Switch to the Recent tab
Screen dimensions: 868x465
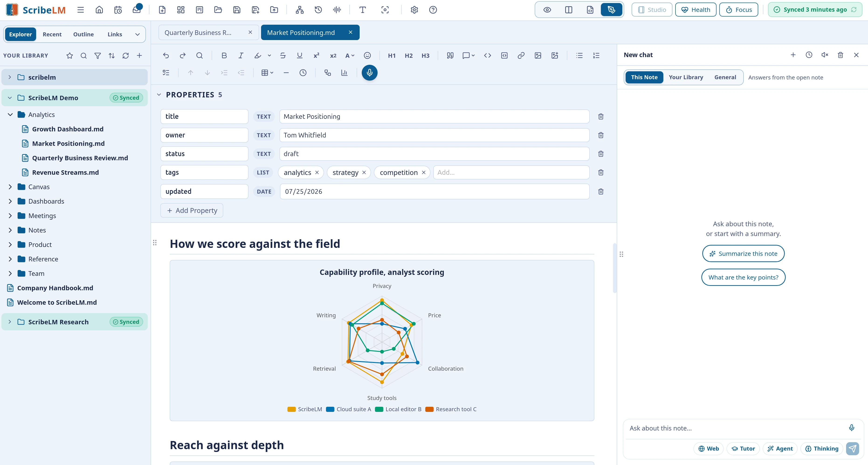52,34
